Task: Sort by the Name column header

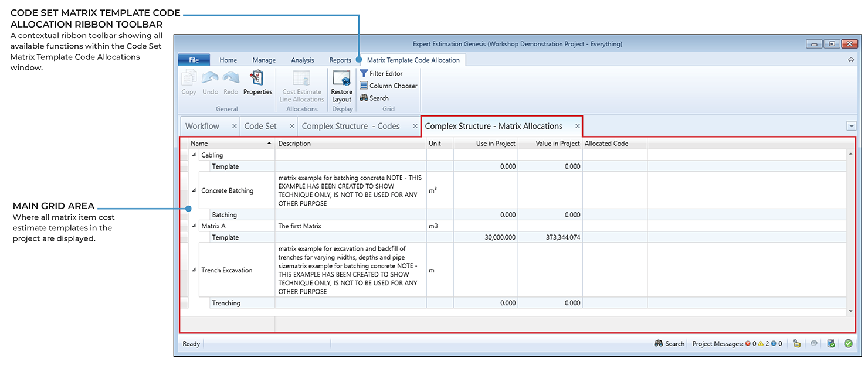Action: (229, 144)
